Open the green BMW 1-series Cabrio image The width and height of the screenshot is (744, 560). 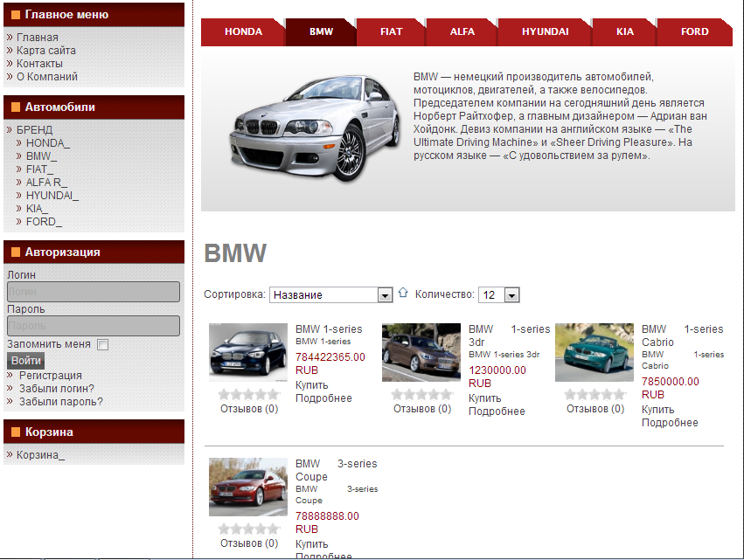click(595, 352)
